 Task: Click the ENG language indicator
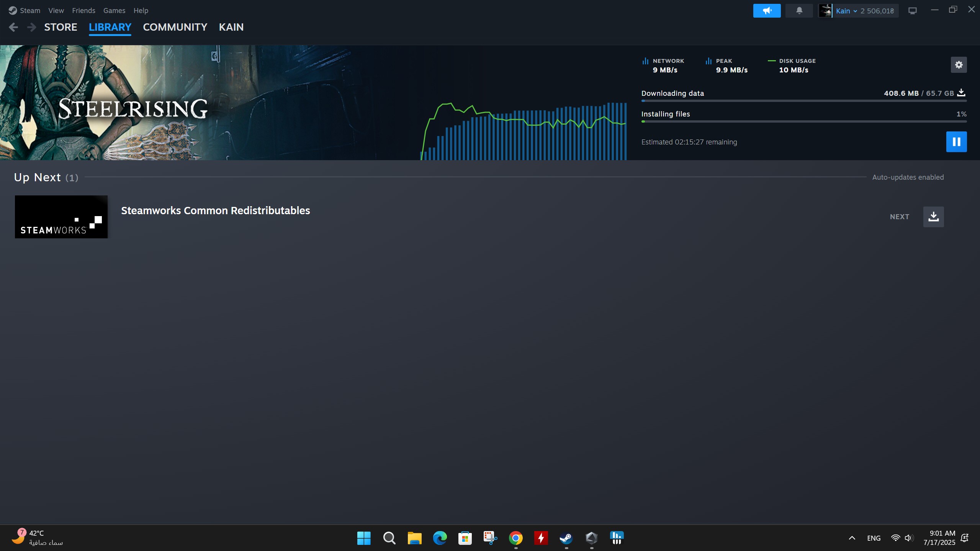coord(874,538)
